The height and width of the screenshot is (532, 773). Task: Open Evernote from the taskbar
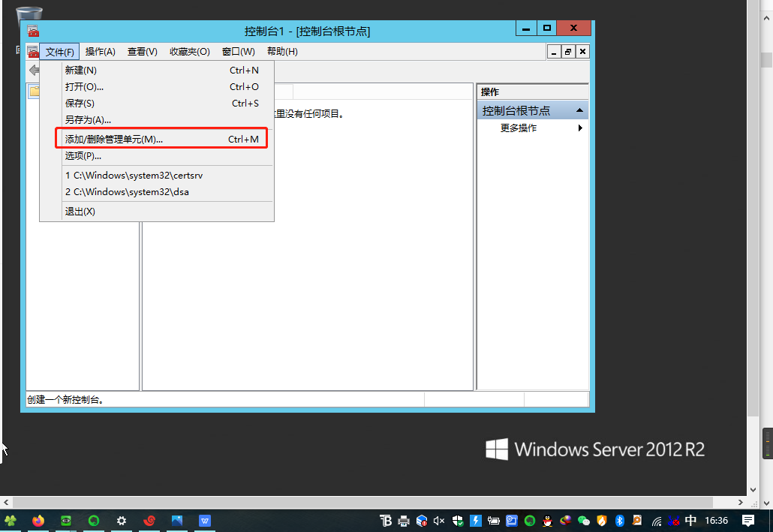click(94, 520)
